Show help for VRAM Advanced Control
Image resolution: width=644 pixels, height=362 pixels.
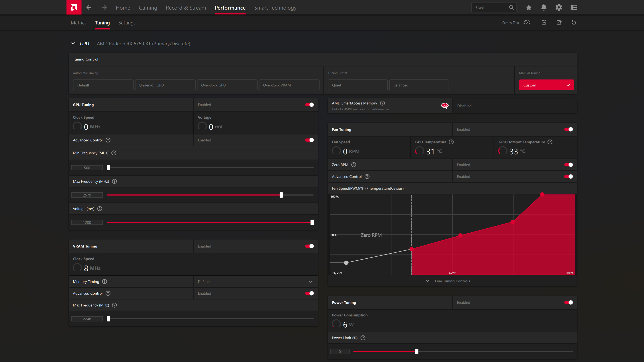point(108,293)
